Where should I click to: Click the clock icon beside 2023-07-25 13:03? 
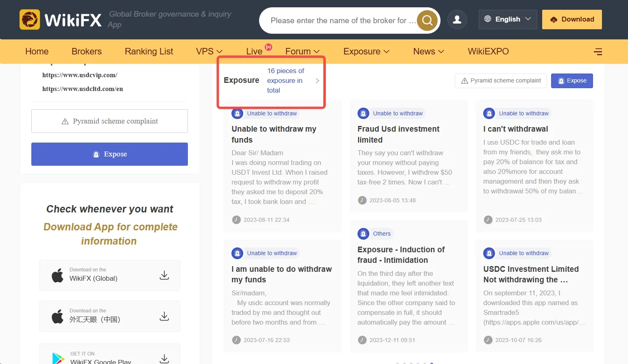pyautogui.click(x=488, y=220)
